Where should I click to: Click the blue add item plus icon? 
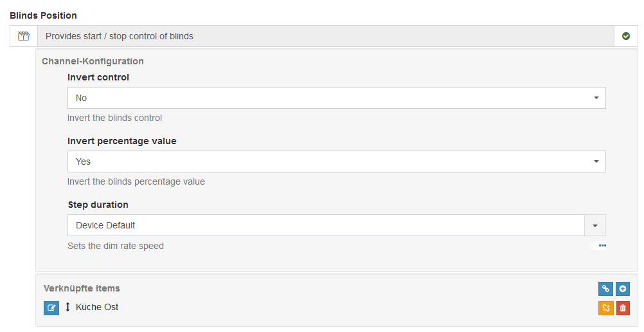[x=623, y=289]
